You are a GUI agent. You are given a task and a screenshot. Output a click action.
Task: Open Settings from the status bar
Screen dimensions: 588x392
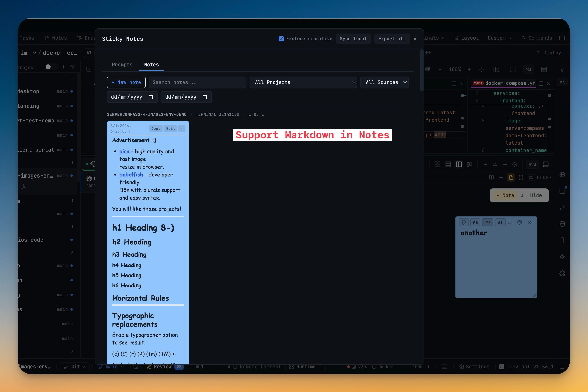coord(474,367)
